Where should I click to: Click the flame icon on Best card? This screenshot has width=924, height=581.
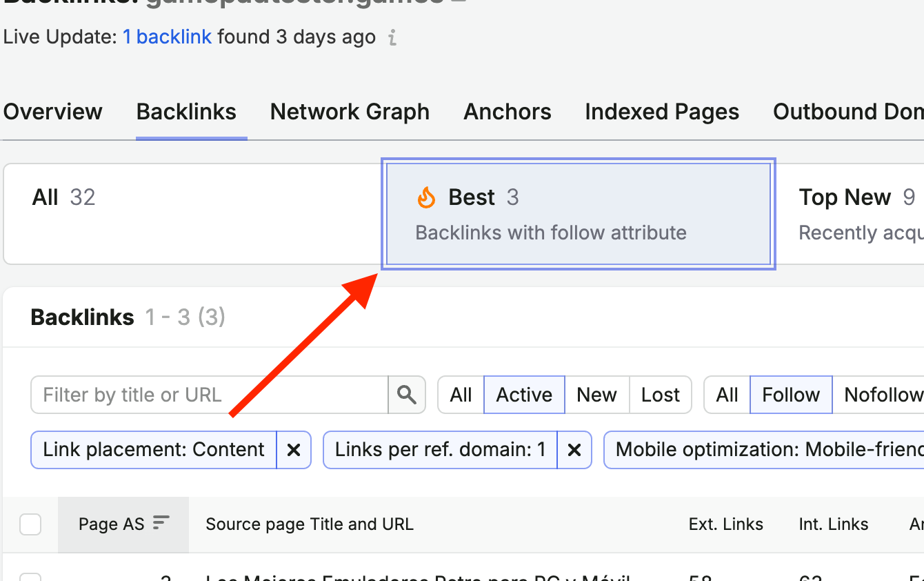pyautogui.click(x=426, y=198)
